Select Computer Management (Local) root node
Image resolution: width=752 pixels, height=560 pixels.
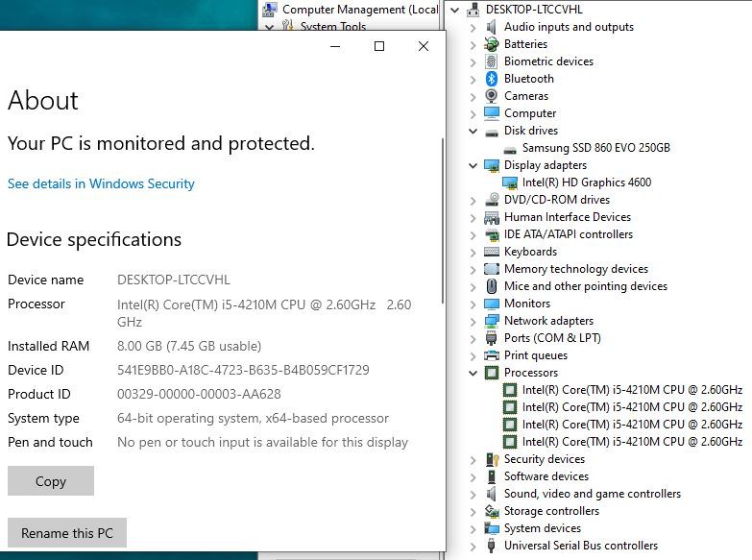point(360,10)
